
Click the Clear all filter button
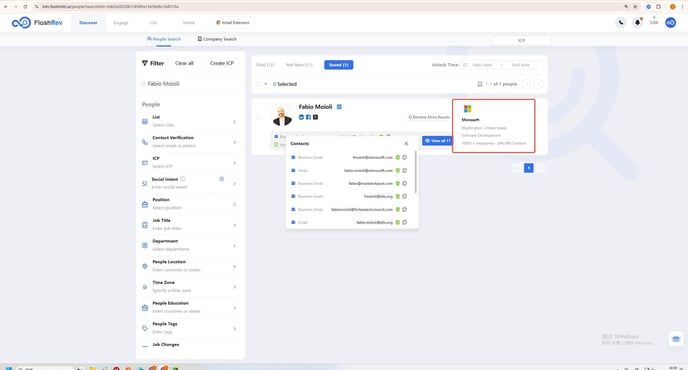click(x=184, y=63)
